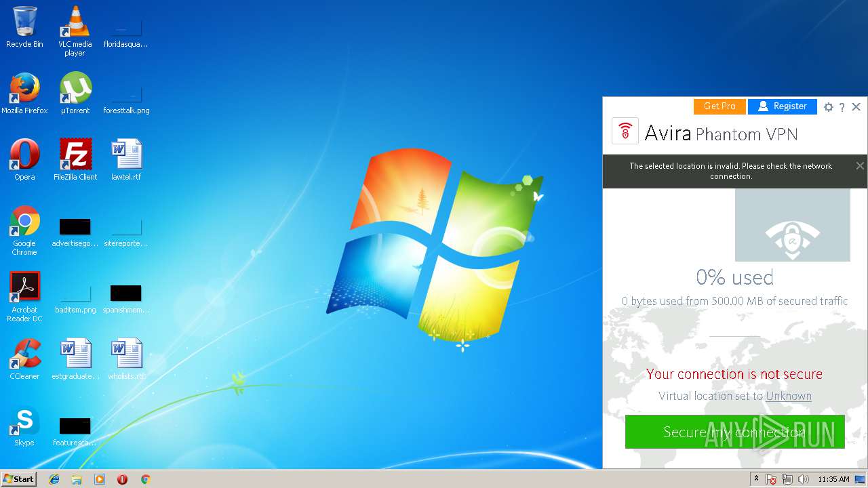868x488 pixels.
Task: Show hidden system tray icons
Action: [x=757, y=479]
